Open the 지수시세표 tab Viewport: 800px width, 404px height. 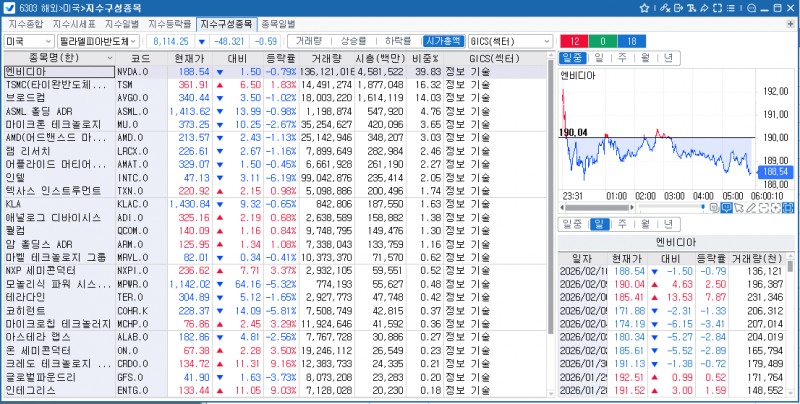[74, 24]
